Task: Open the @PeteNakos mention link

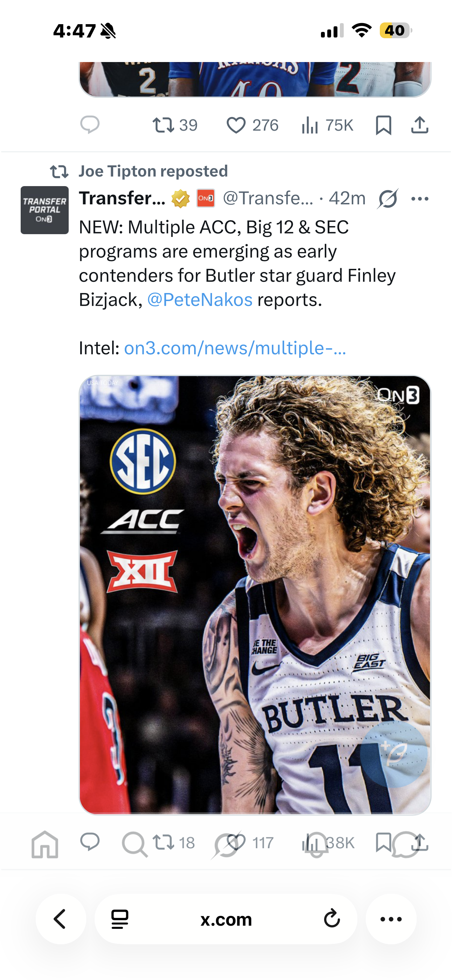Action: tap(200, 300)
